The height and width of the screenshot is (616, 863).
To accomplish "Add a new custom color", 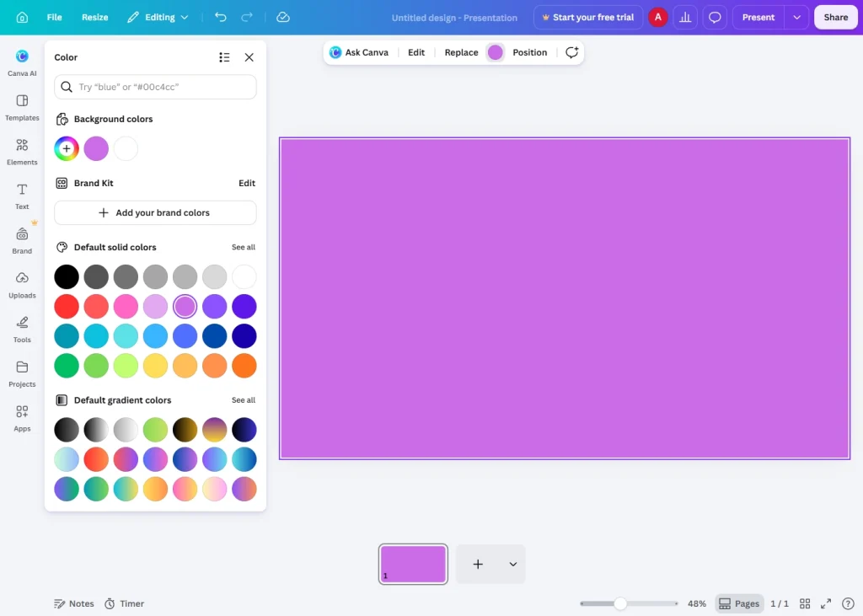I will coord(67,148).
